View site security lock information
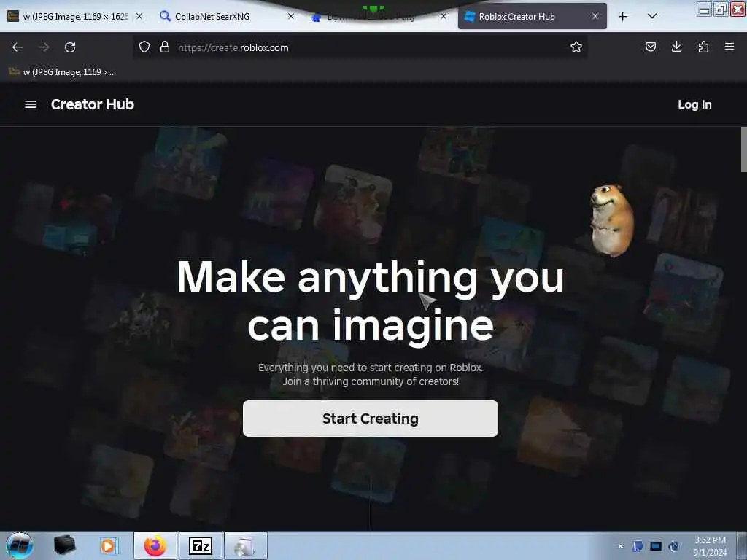The height and width of the screenshot is (560, 747). pos(165,47)
